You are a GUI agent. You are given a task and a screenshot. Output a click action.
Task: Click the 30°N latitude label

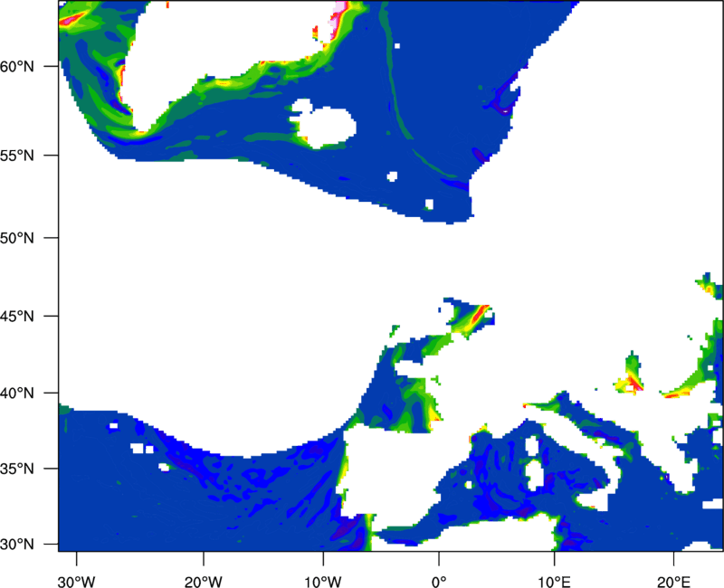tap(17, 545)
